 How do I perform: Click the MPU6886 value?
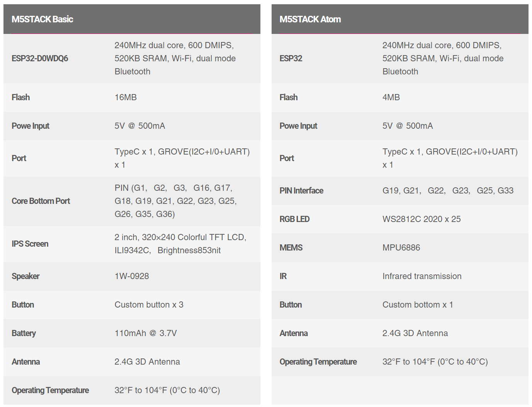pyautogui.click(x=401, y=248)
